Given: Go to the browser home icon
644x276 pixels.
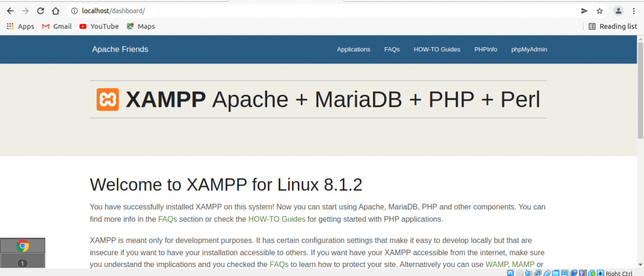Looking at the screenshot, I should click(55, 11).
